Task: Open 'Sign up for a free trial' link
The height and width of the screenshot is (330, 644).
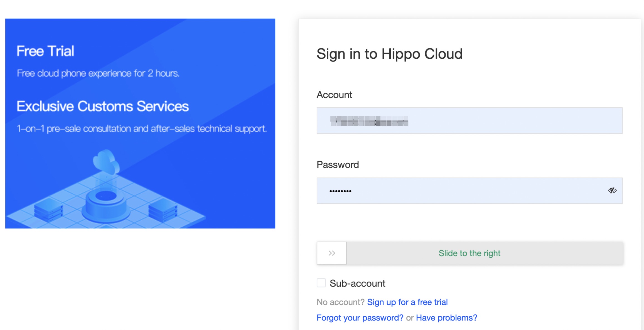Action: coord(407,302)
